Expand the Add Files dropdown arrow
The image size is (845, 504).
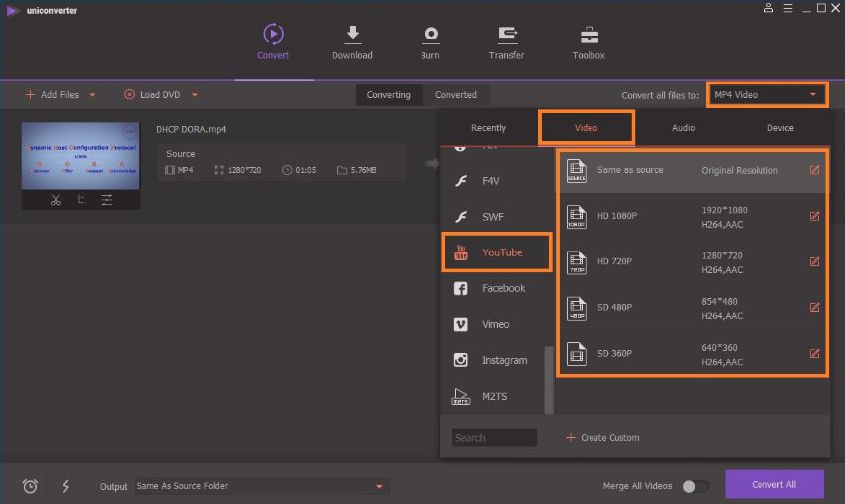(92, 95)
